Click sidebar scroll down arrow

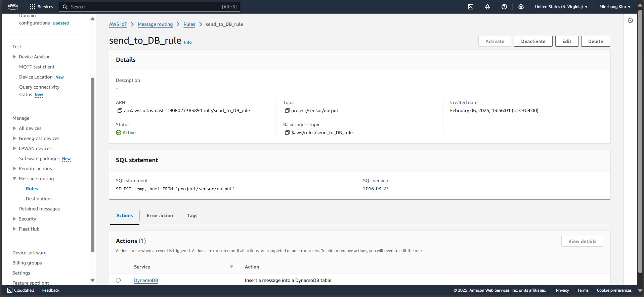(x=92, y=280)
